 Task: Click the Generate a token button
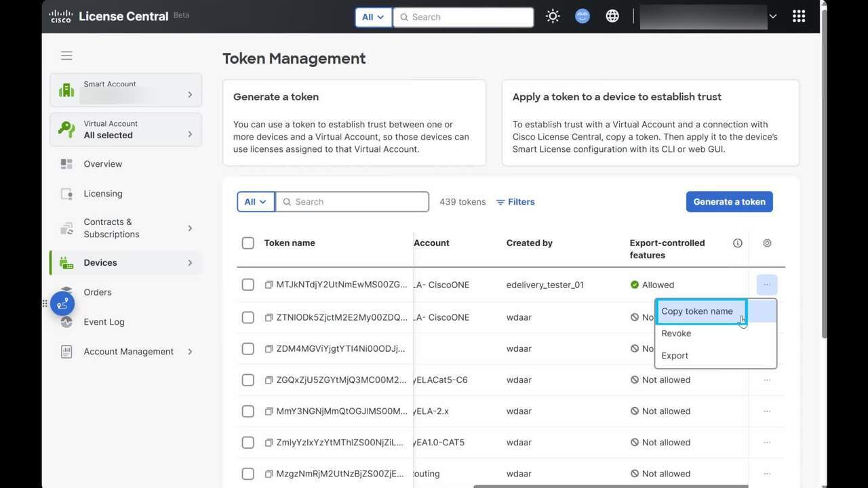click(729, 202)
